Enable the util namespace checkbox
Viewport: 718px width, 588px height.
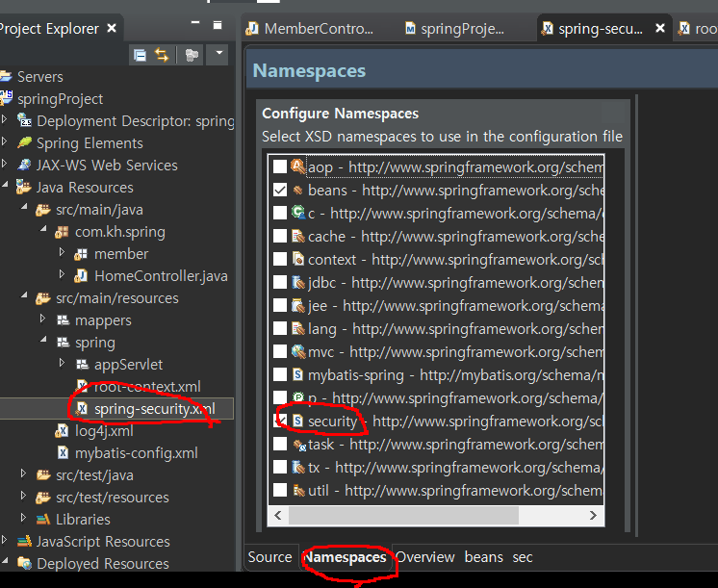point(280,490)
